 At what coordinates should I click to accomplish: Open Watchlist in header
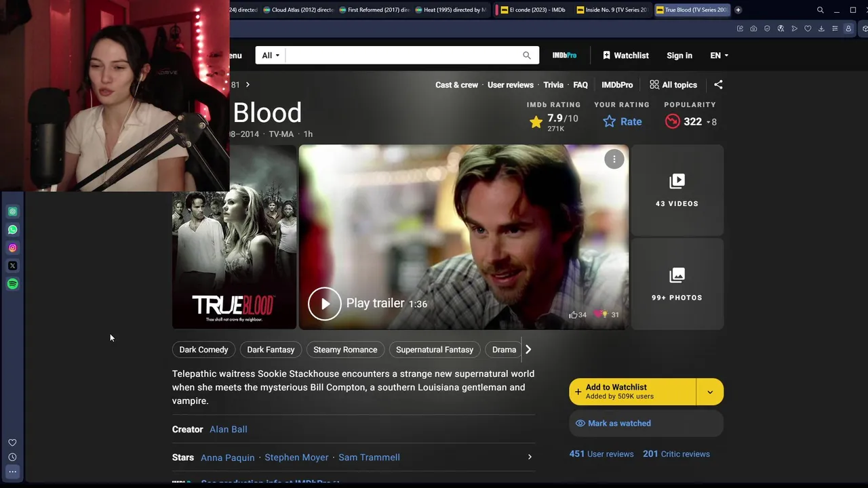[626, 56]
